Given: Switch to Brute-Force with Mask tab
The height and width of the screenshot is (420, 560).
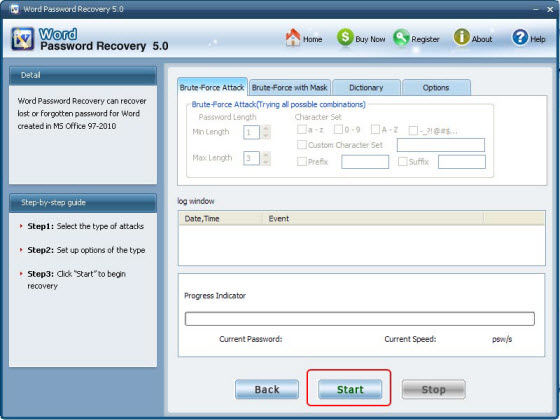Looking at the screenshot, I should coord(290,88).
